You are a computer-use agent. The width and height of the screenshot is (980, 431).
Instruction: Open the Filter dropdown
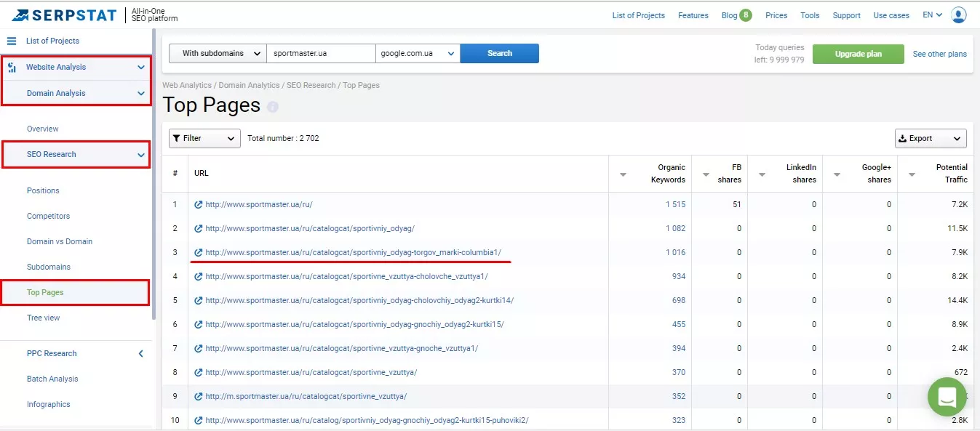coord(204,138)
